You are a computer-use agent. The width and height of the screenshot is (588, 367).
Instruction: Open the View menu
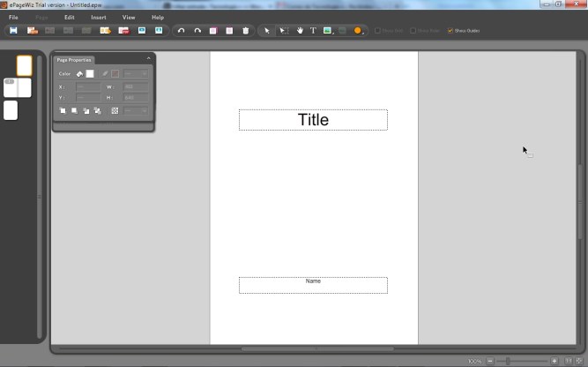[129, 18]
